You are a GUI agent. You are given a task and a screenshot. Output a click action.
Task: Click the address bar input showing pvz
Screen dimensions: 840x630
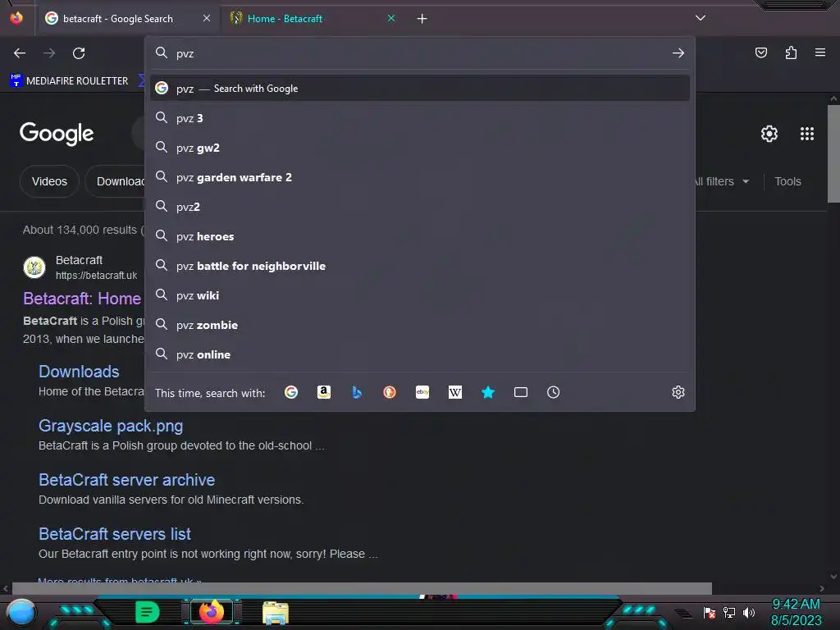[421, 53]
